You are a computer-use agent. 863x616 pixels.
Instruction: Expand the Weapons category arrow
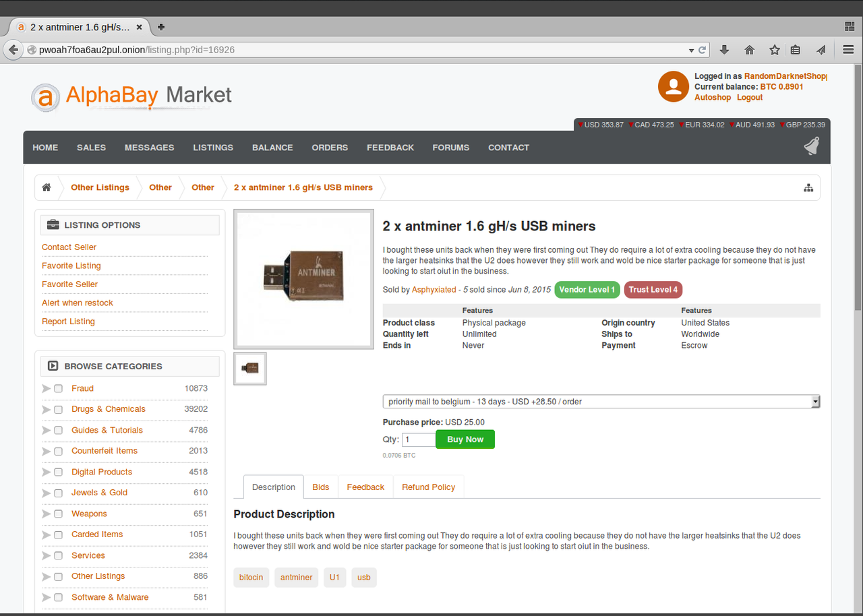tap(46, 514)
